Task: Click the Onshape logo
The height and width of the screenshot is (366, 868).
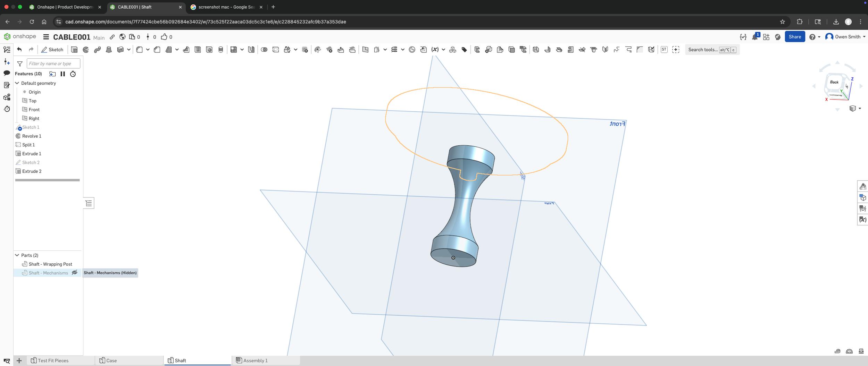Action: click(20, 36)
